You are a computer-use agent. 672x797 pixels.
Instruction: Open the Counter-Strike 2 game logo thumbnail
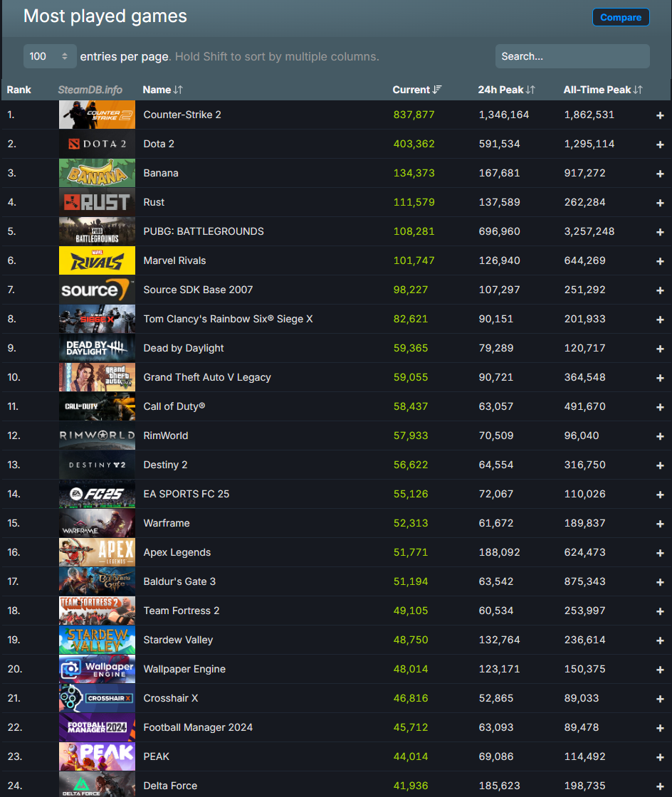[97, 115]
